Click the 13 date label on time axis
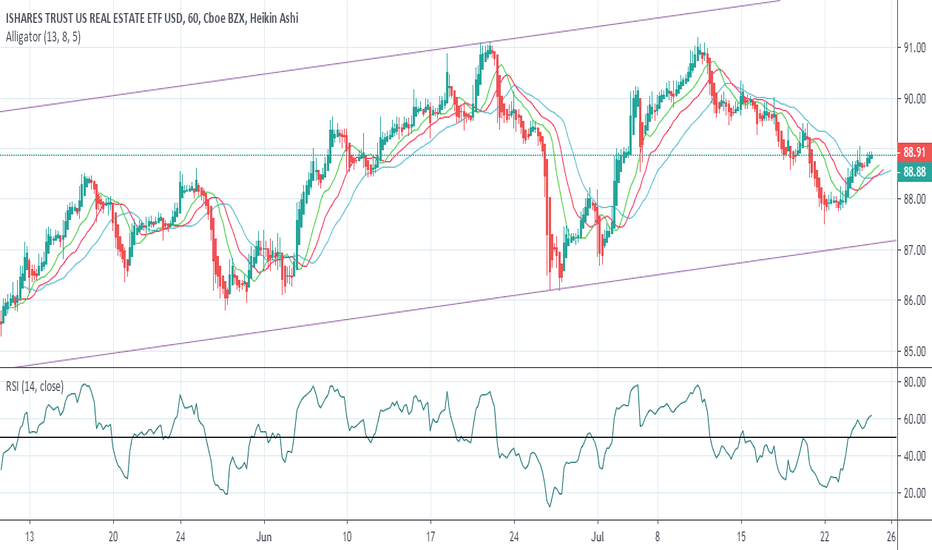Image resolution: width=932 pixels, height=550 pixels. click(30, 537)
